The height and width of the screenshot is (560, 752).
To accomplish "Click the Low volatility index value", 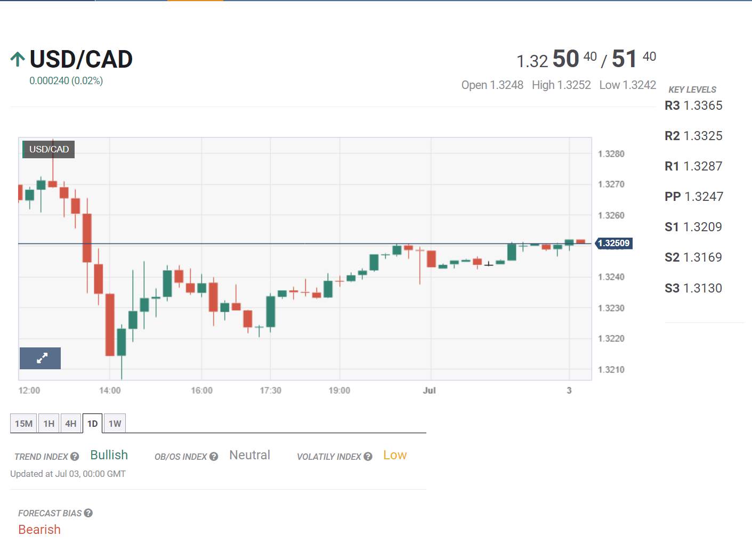I will tap(395, 455).
